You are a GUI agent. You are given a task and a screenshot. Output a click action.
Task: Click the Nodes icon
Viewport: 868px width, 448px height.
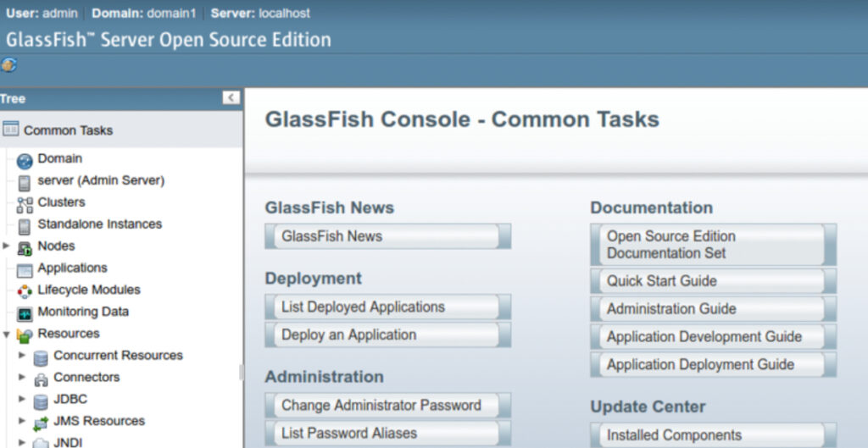point(25,249)
